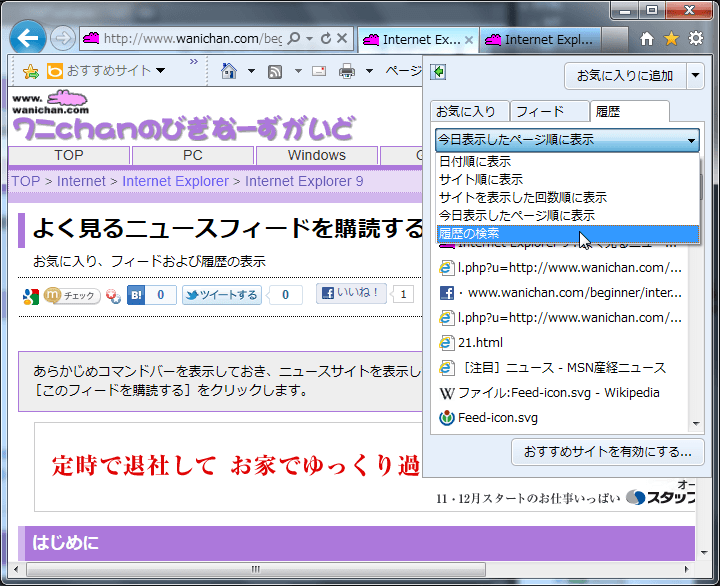
Task: Open the MSN産経ニュース history entry
Action: pos(552,368)
